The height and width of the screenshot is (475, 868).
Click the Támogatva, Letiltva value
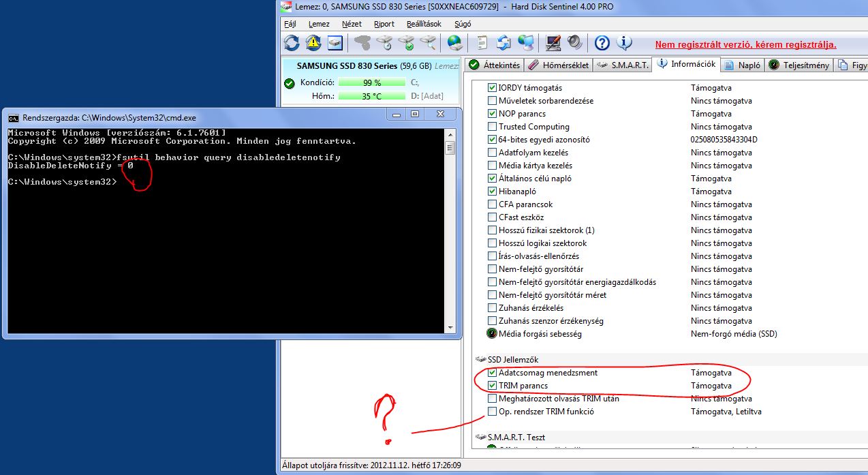pyautogui.click(x=726, y=412)
